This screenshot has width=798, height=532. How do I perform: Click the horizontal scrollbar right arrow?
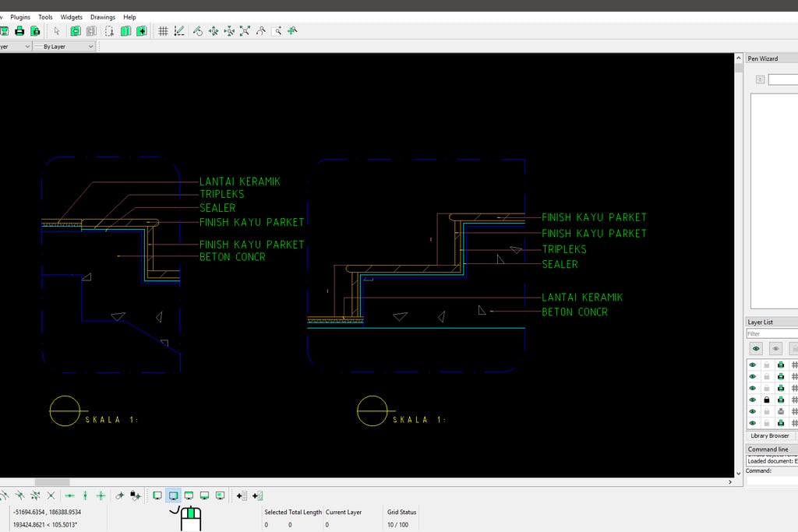tap(730, 481)
